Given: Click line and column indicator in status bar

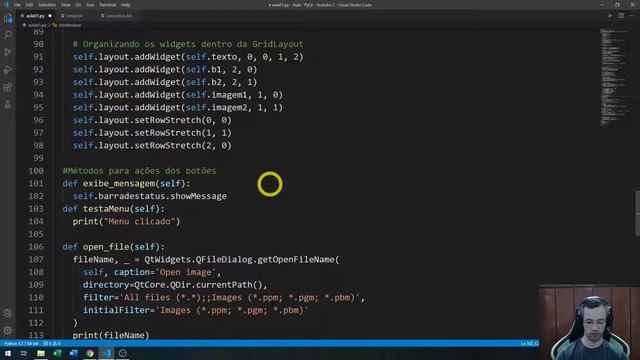Looking at the screenshot, I should click(x=529, y=344).
